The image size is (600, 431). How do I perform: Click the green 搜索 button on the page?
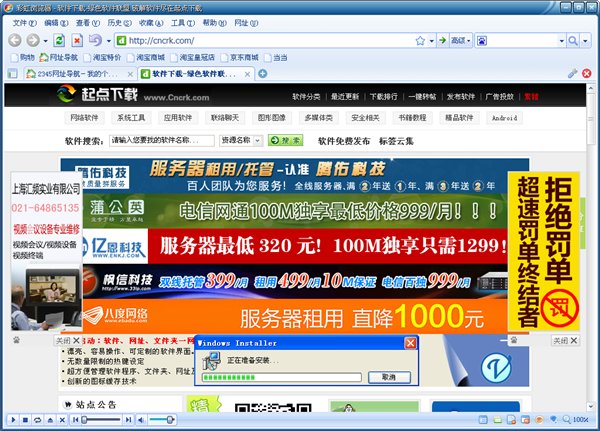coord(285,140)
